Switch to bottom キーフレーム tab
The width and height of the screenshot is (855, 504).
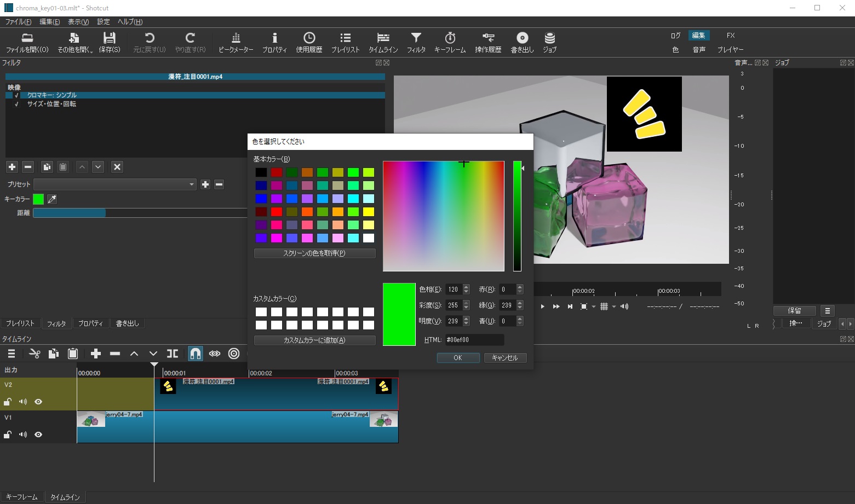point(22,497)
